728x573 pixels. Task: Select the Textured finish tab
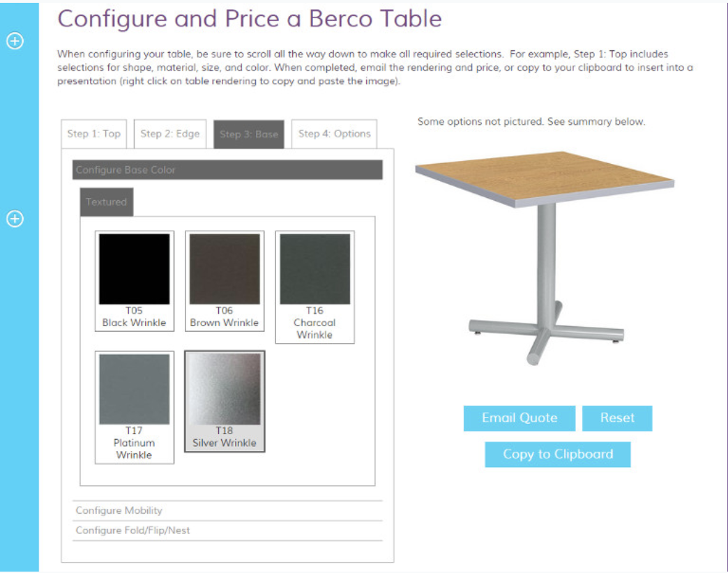(107, 202)
